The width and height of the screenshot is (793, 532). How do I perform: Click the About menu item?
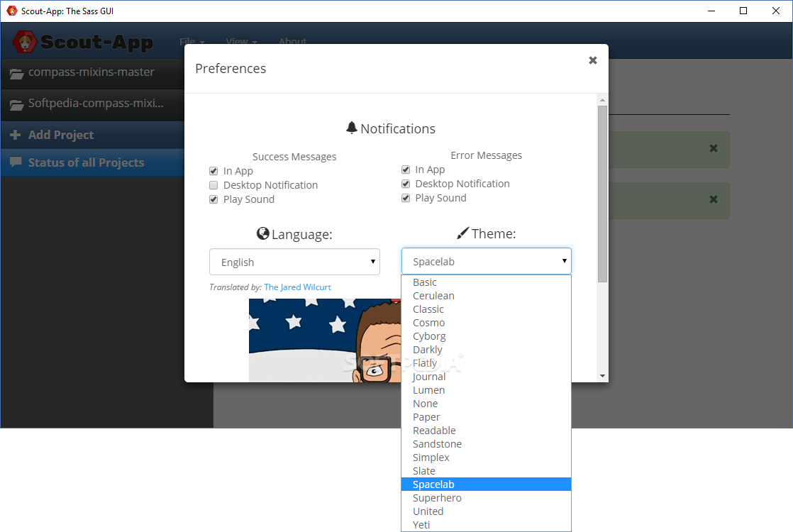[293, 41]
